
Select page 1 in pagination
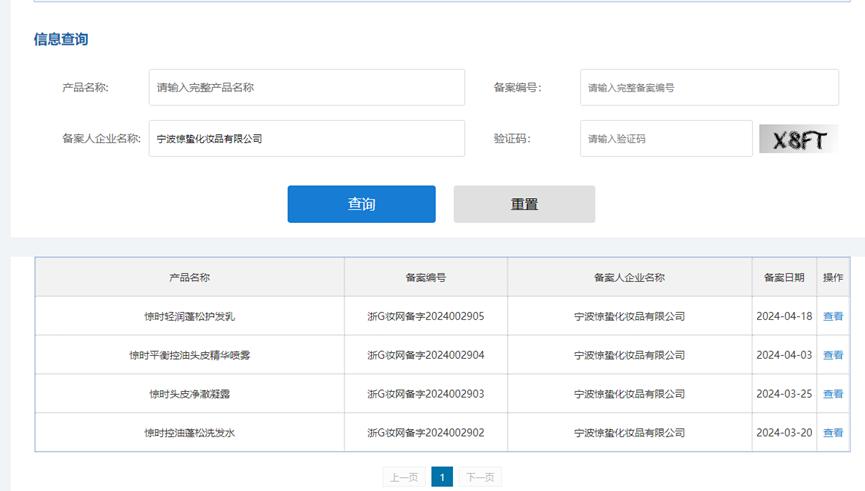(x=442, y=477)
